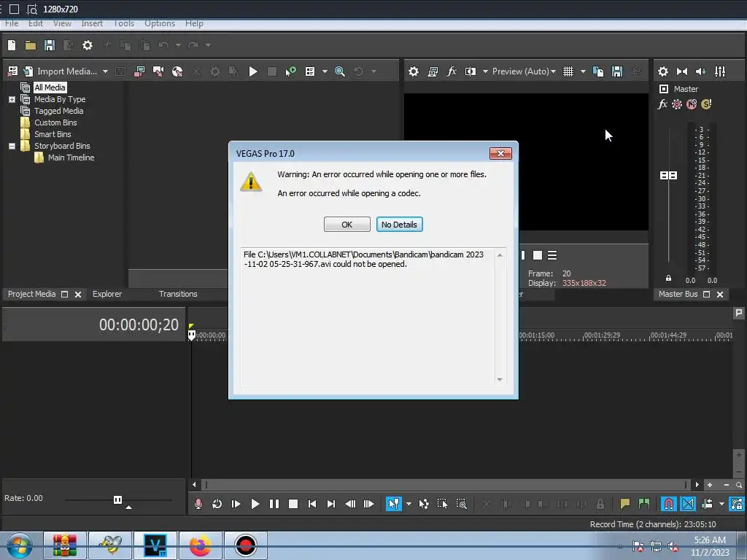This screenshot has width=747, height=560.
Task: Open the Project Media views dropdown arrow
Action: [325, 71]
